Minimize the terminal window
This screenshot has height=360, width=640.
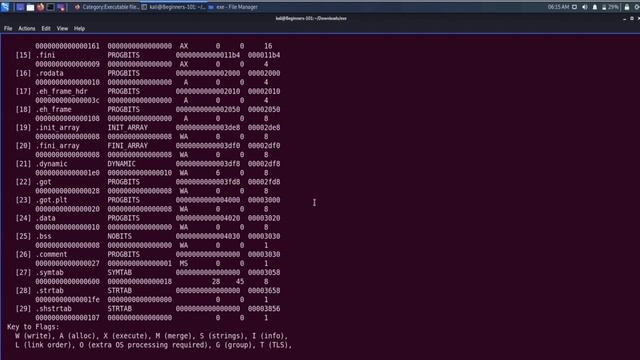coord(624,18)
